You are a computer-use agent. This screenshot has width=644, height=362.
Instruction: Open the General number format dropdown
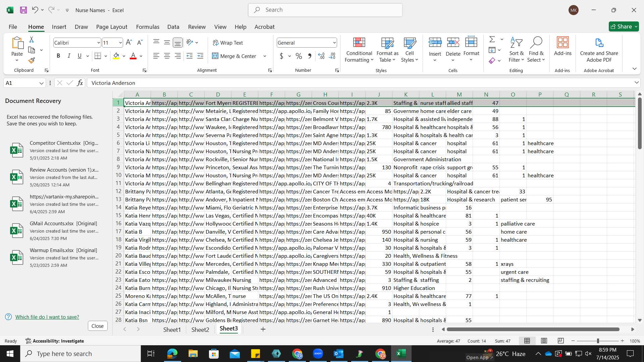point(334,43)
